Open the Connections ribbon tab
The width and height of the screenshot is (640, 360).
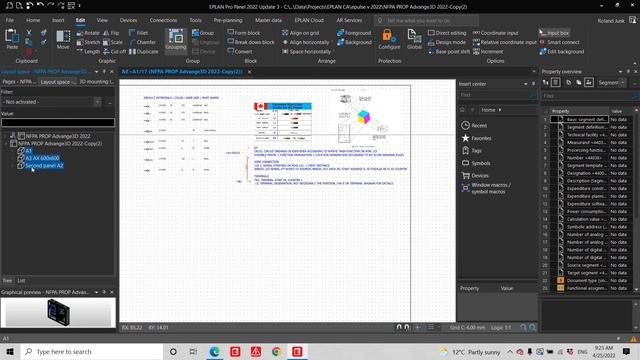[163, 20]
